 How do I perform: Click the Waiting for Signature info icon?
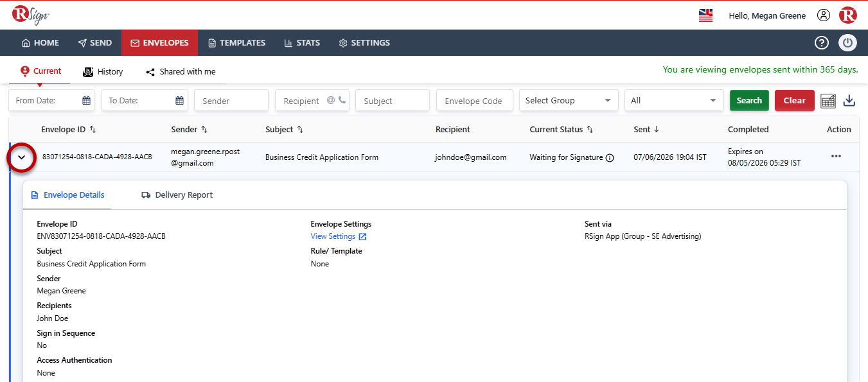(610, 157)
